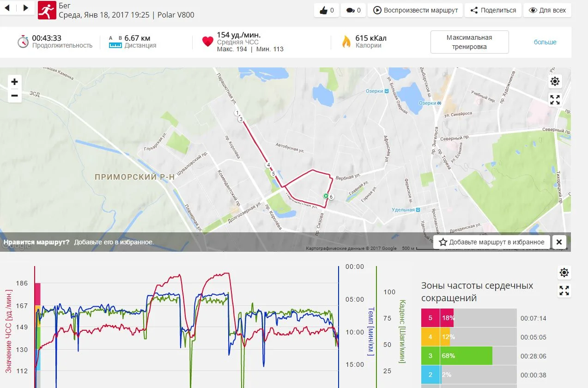Click the 615 кКал calories value
Viewport: 588px width, 388px height.
pos(371,38)
